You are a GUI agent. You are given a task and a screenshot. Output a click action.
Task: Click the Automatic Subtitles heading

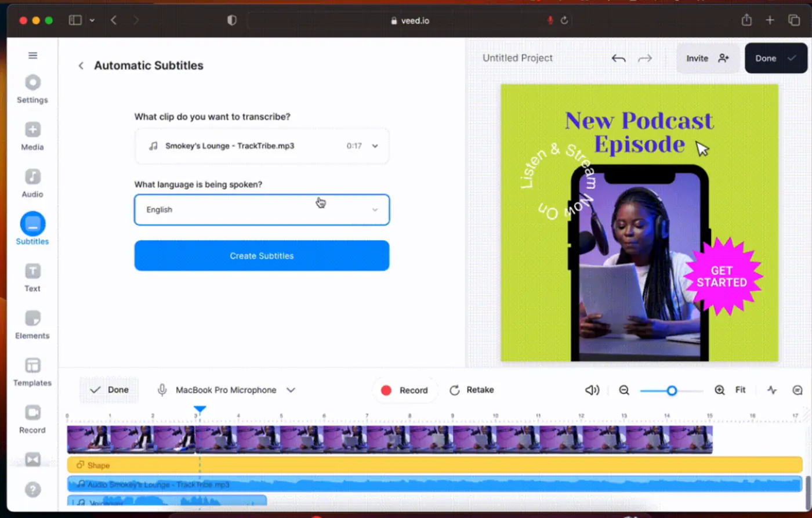click(149, 66)
